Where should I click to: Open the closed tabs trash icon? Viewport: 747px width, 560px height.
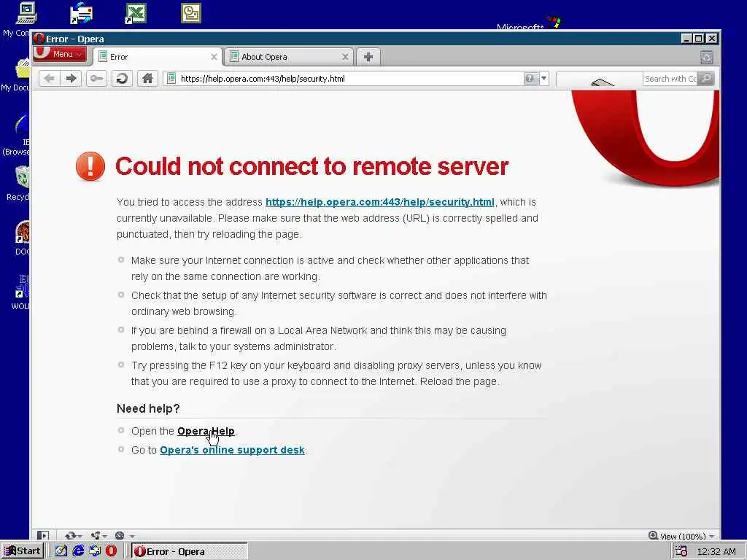click(706, 57)
